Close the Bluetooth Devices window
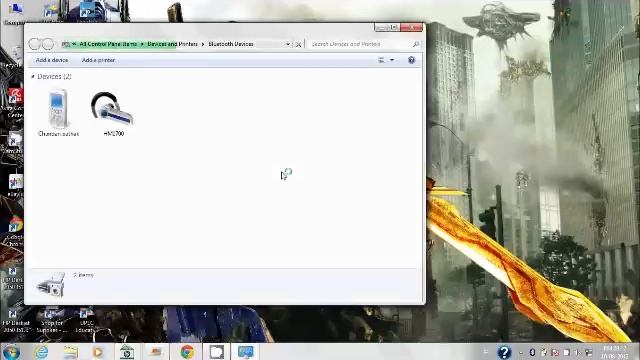 [x=411, y=27]
